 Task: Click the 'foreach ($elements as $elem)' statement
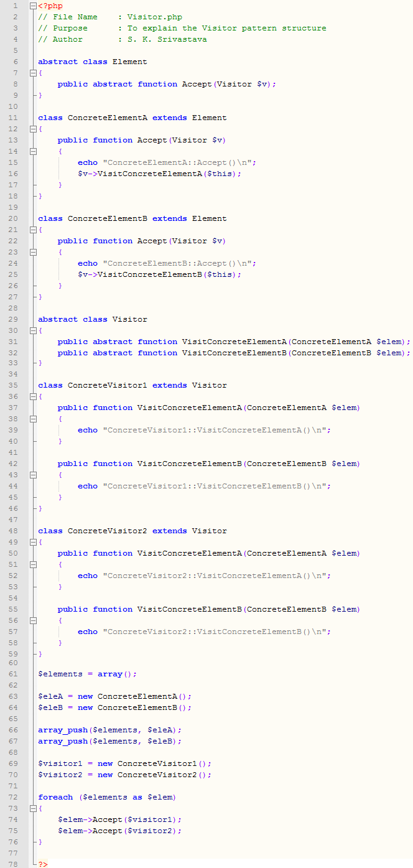pyautogui.click(x=108, y=797)
